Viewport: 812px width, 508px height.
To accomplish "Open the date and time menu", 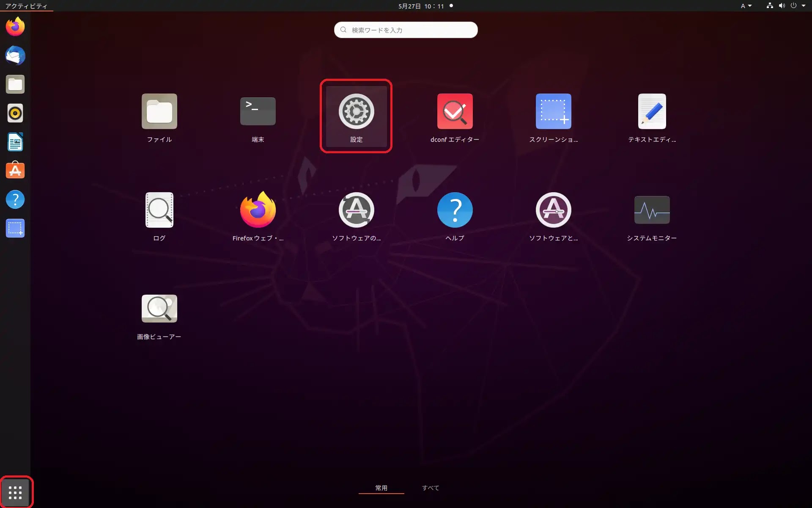I will pos(421,6).
